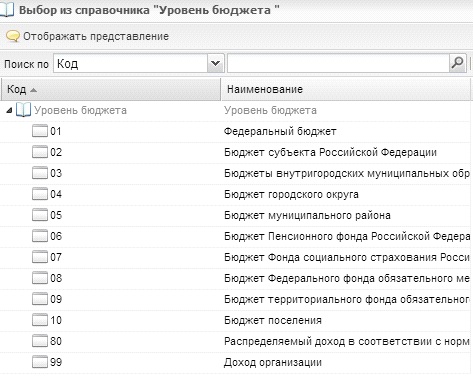
Task: Click the item icon for code 99
Action: pyautogui.click(x=40, y=362)
